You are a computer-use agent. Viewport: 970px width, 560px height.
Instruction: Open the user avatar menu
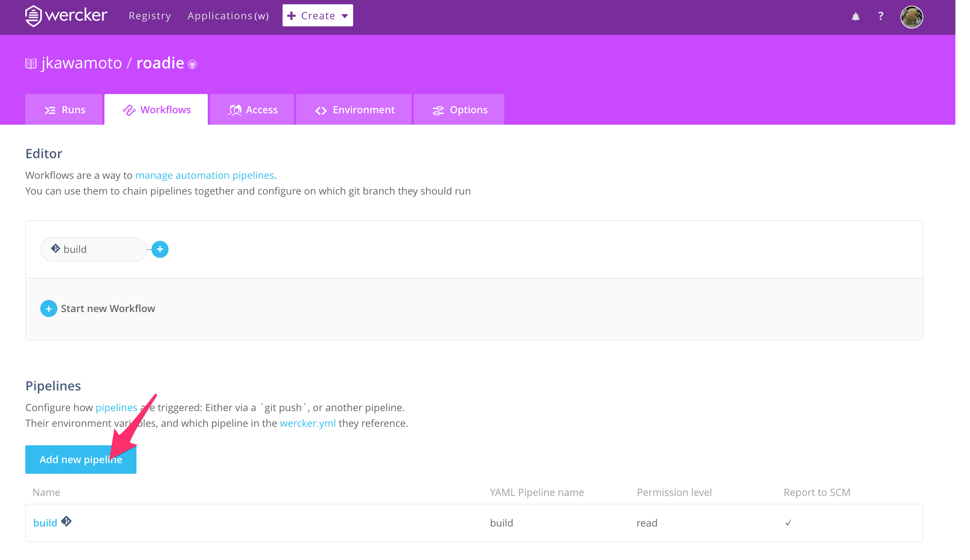[x=911, y=17]
